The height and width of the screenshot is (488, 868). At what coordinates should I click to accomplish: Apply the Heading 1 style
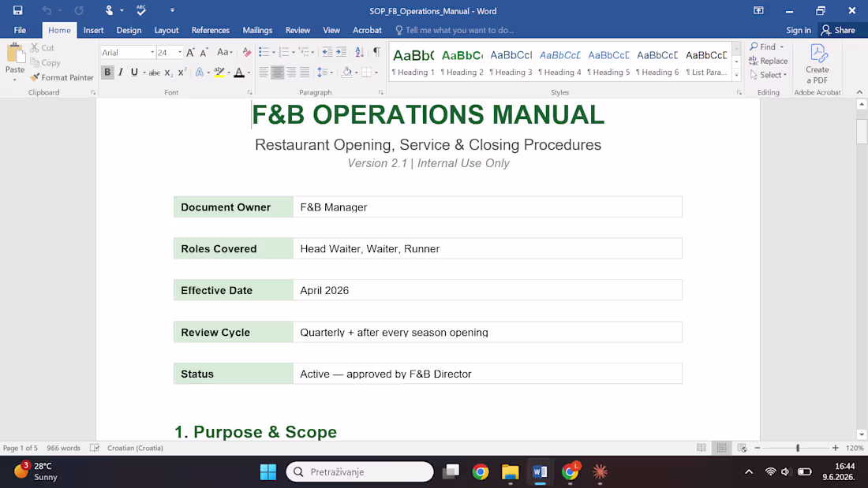click(413, 62)
